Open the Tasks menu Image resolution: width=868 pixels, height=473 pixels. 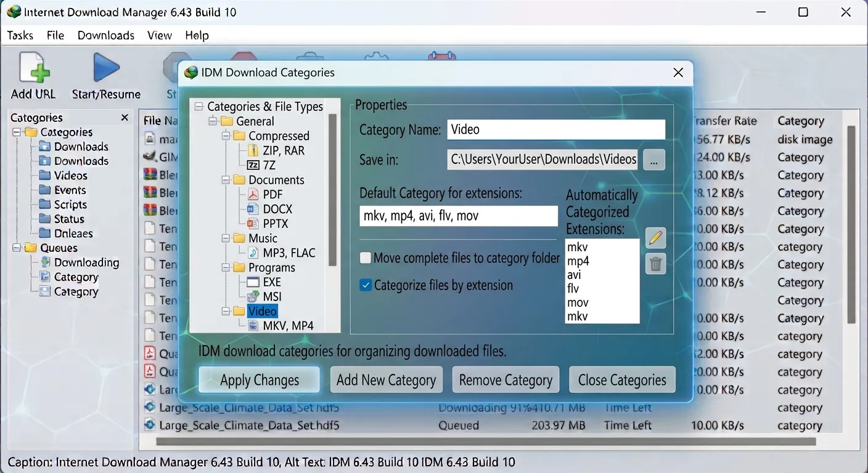(20, 35)
